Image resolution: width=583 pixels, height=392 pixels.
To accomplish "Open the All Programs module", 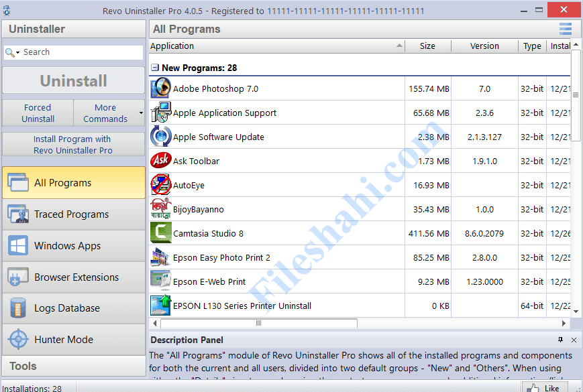I will point(74,183).
